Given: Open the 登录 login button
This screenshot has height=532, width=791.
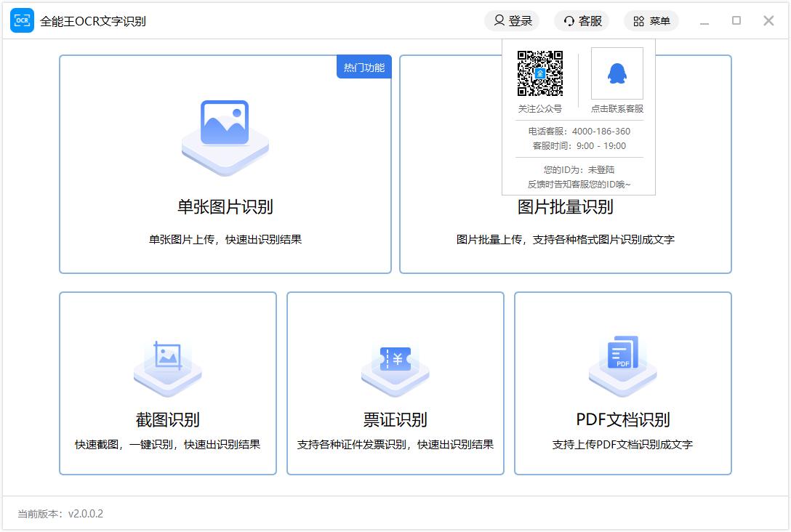Looking at the screenshot, I should click(512, 21).
